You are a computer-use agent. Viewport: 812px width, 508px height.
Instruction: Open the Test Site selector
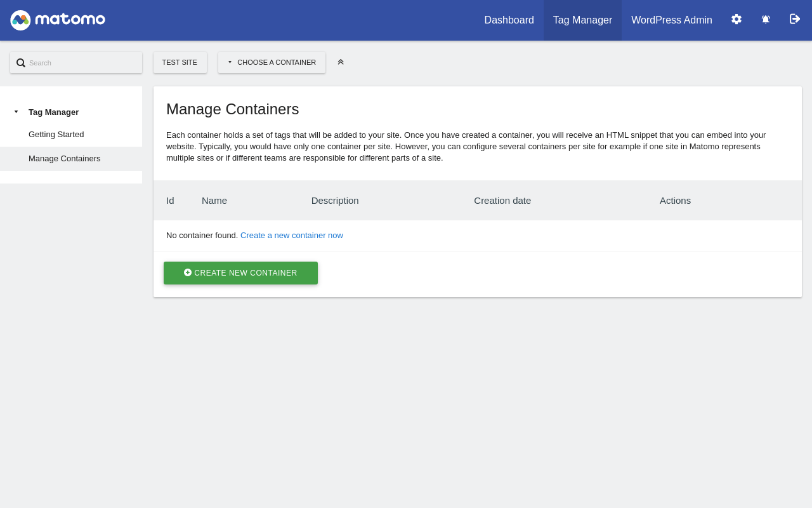pyautogui.click(x=180, y=62)
